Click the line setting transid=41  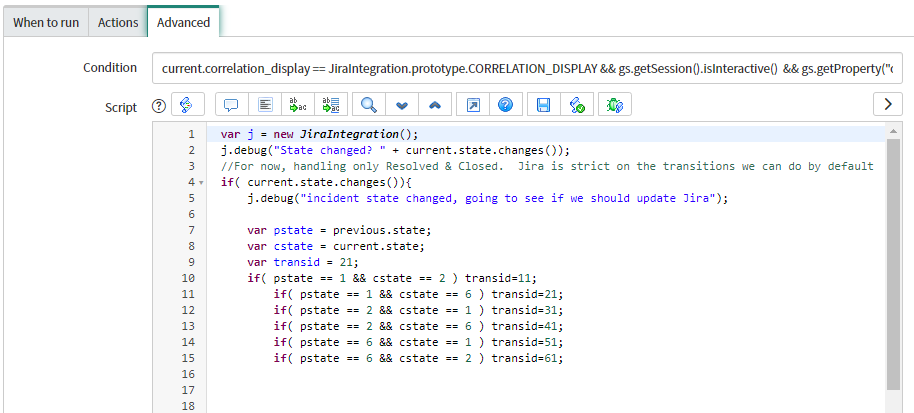pos(419,326)
